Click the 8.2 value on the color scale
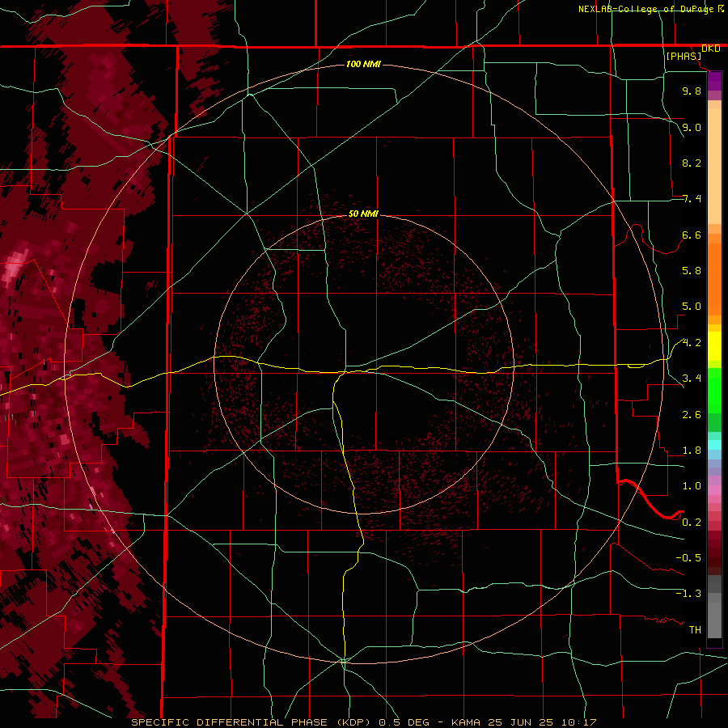This screenshot has height=728, width=728. pos(692,163)
